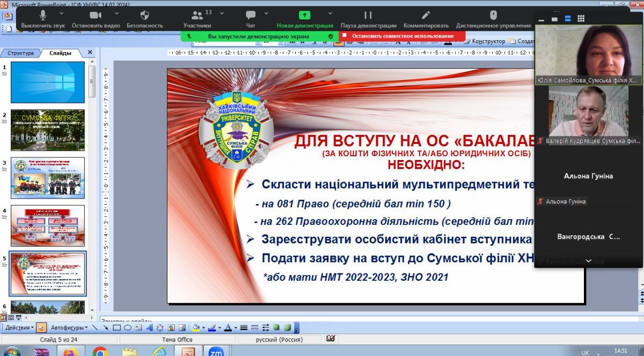Click 'Вы запустили демонстрацию экрана' green bar
This screenshot has height=356, width=644.
(259, 37)
